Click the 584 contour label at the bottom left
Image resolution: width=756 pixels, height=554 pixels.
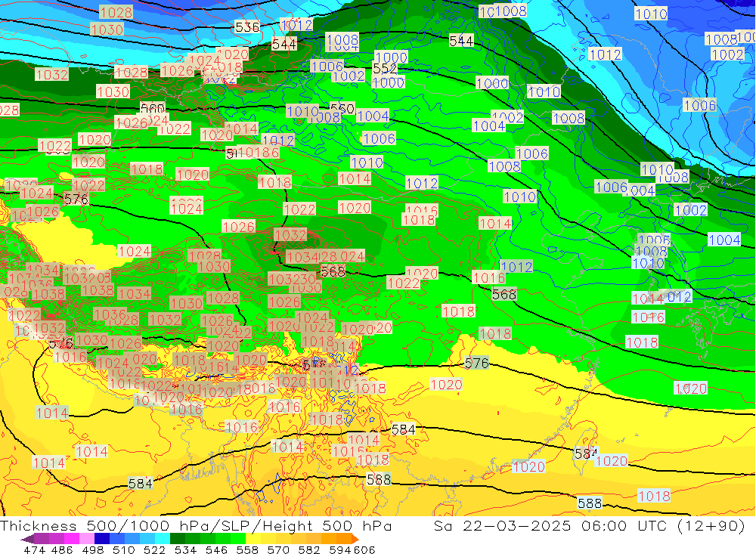click(x=141, y=483)
